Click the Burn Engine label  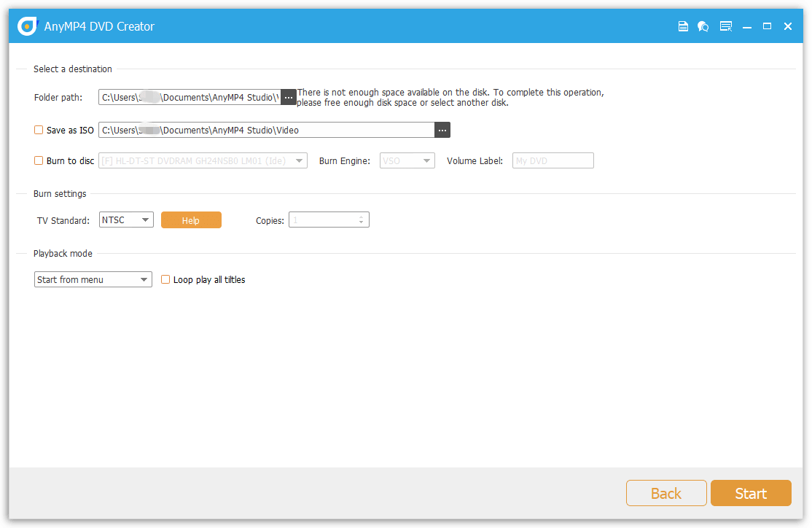(345, 161)
